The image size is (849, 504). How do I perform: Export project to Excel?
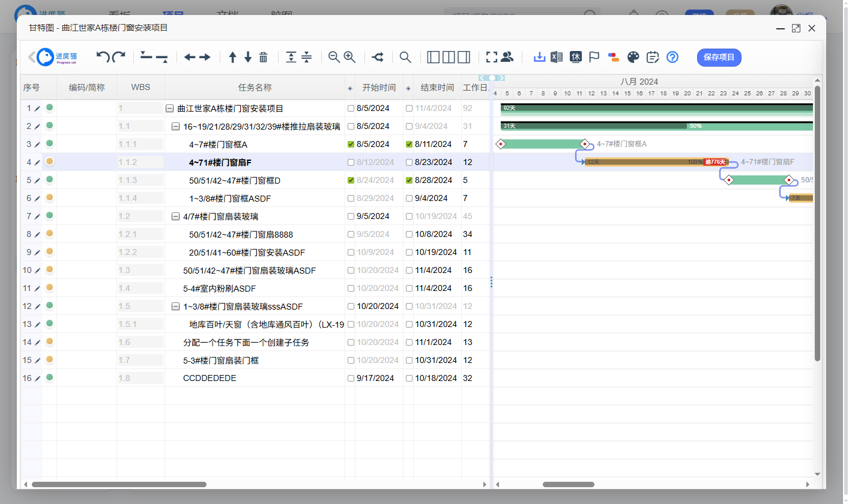click(x=557, y=57)
